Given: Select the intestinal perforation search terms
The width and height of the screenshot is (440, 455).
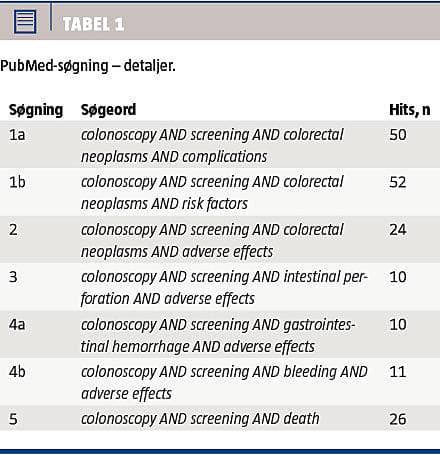Looking at the screenshot, I should click(224, 288).
